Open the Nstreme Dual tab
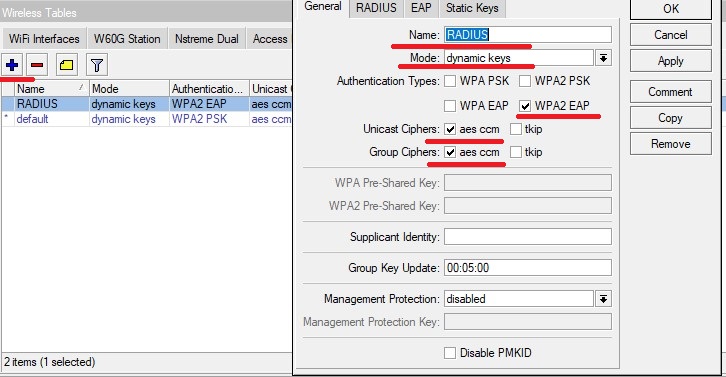Image resolution: width=726 pixels, height=377 pixels. [207, 39]
